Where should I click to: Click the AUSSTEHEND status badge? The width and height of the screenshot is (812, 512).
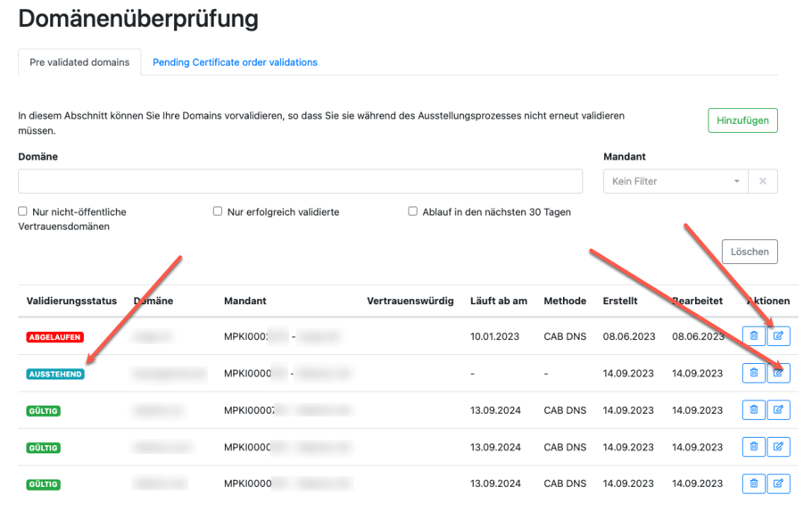[x=55, y=375]
